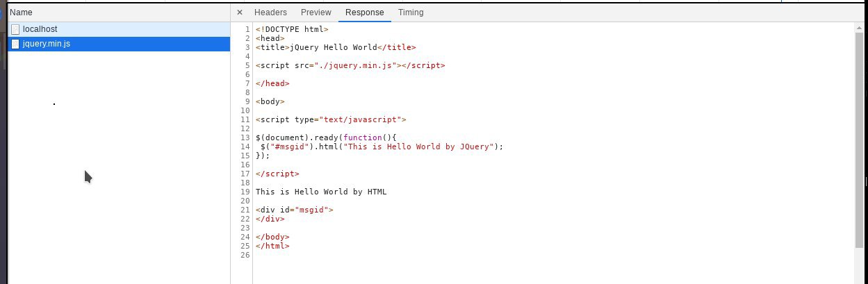Screen dimensions: 868x284
Task: Click the $(document).ready line
Action: click(x=326, y=137)
